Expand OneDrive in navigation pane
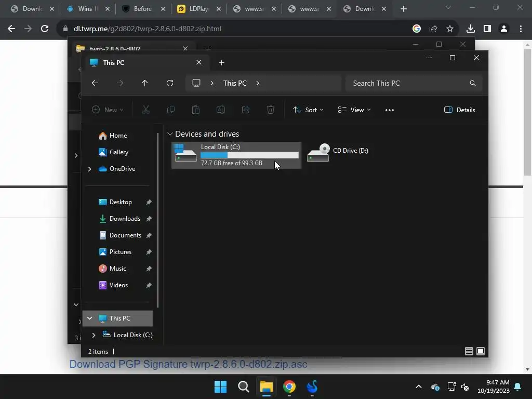The image size is (532, 399). tap(89, 169)
